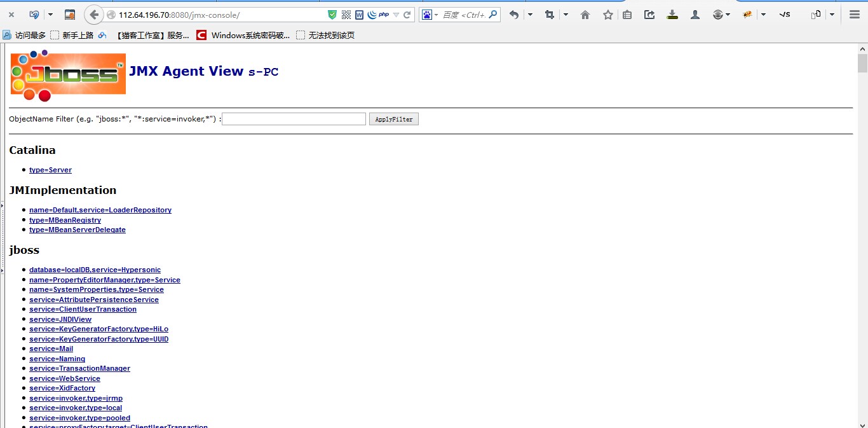Image resolution: width=868 pixels, height=428 pixels.
Task: Go to the home page
Action: (585, 15)
